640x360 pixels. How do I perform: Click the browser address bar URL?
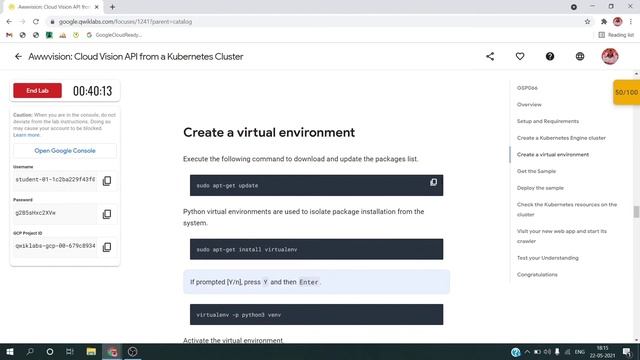(x=125, y=22)
